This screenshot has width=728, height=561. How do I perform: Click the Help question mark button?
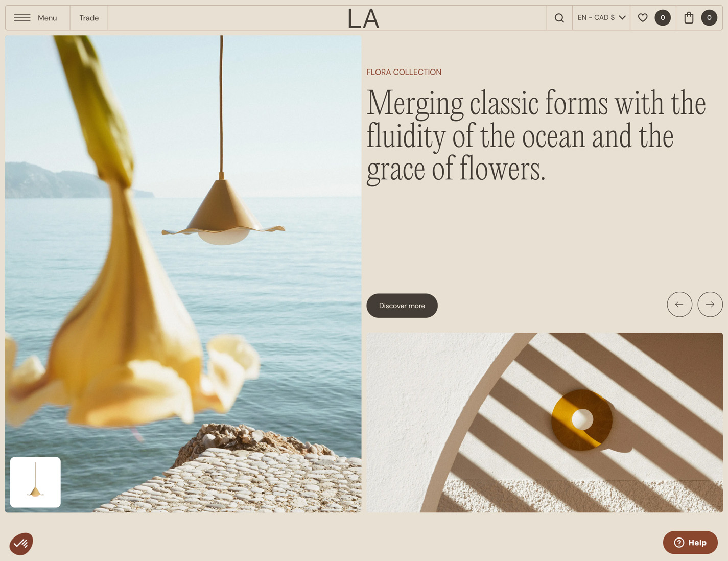click(690, 543)
